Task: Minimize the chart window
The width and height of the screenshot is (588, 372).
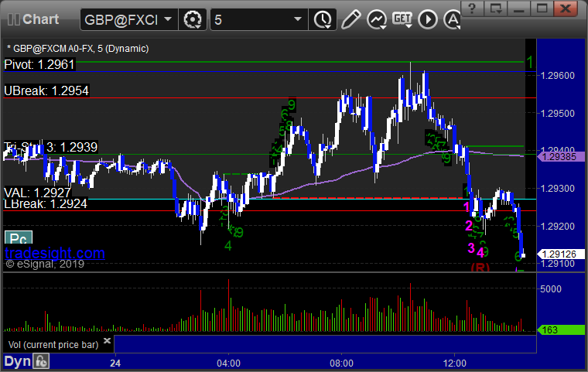Action: click(518, 8)
